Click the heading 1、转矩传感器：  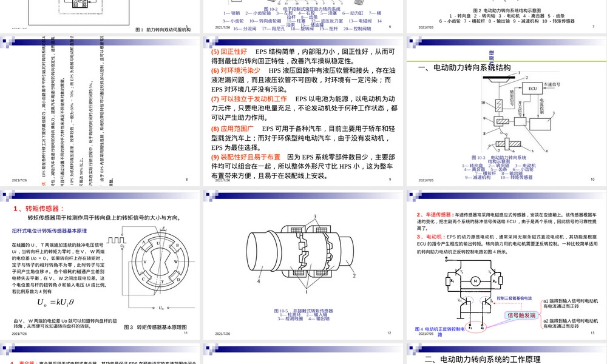pyautogui.click(x=39, y=209)
